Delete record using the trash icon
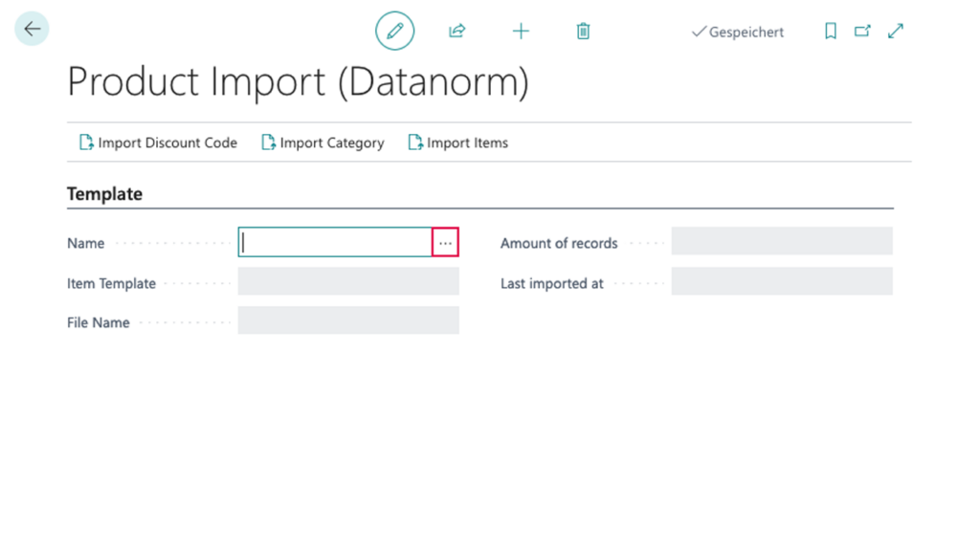Viewport: 980px width, 551px height. (x=583, y=31)
